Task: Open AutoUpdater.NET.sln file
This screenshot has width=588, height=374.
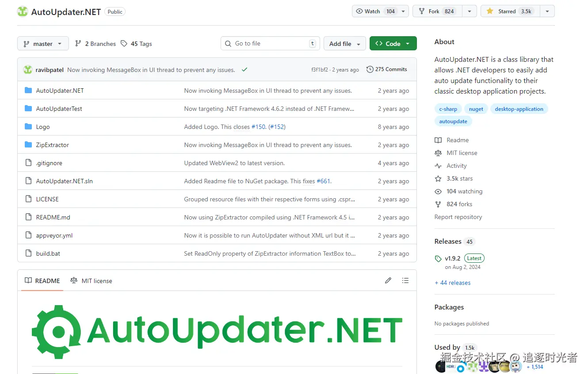Action: coord(65,181)
